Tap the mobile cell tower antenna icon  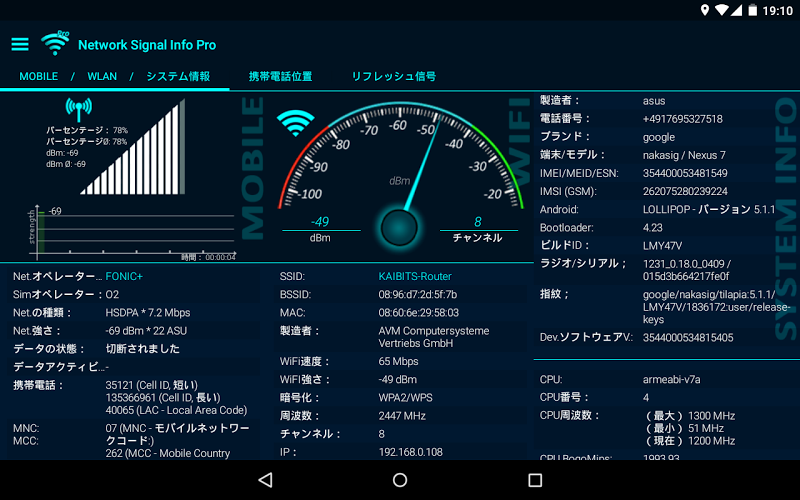pyautogui.click(x=78, y=109)
